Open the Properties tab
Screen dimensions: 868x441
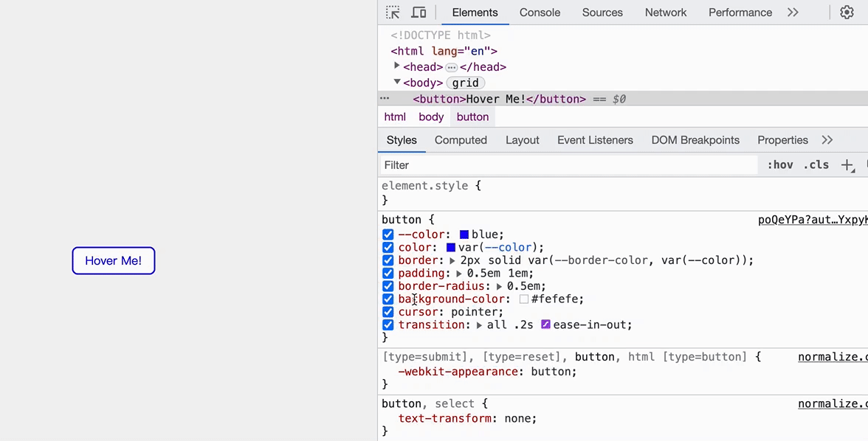(x=782, y=140)
